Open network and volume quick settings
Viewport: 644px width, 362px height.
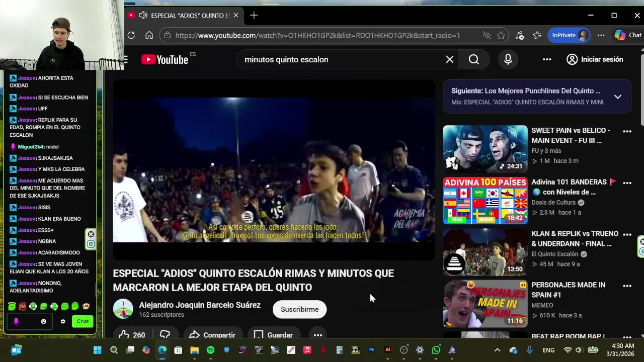click(x=580, y=350)
